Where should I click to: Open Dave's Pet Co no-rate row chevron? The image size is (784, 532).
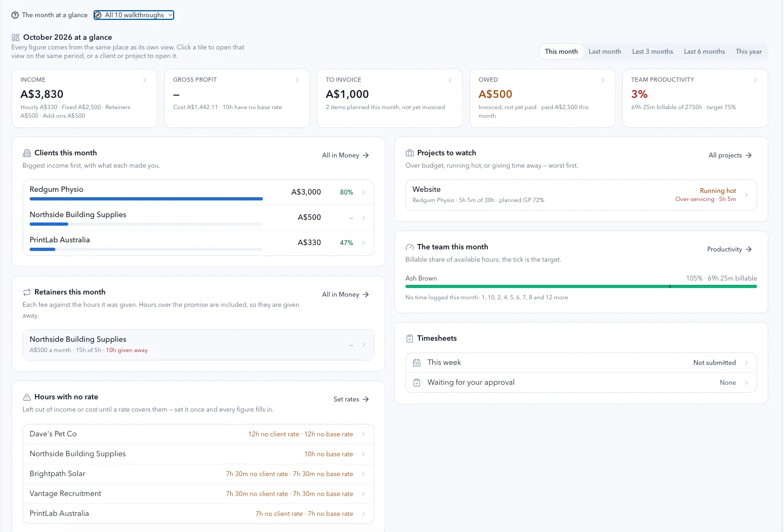(x=364, y=434)
